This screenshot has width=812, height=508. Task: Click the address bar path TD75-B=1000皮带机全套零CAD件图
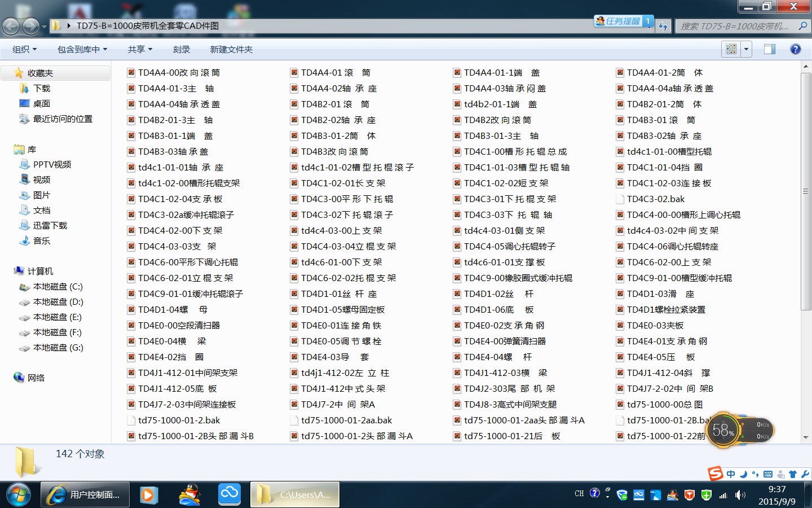pyautogui.click(x=148, y=26)
